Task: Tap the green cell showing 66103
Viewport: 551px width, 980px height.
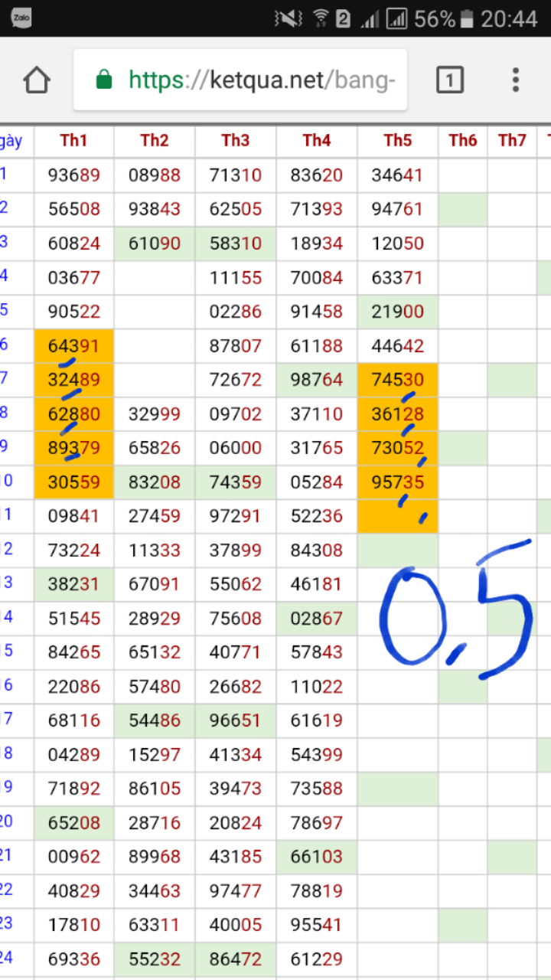Action: pyautogui.click(x=317, y=857)
